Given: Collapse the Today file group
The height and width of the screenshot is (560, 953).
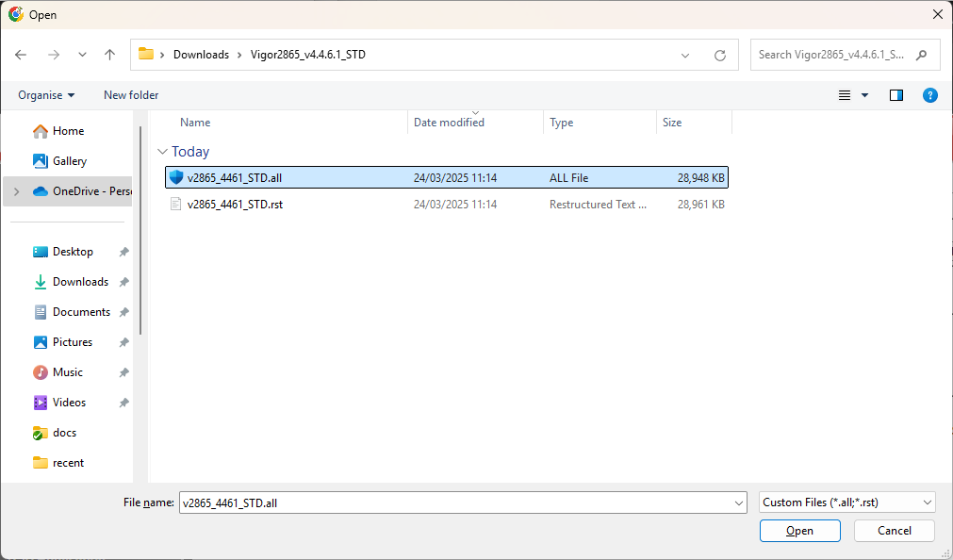Looking at the screenshot, I should coord(163,152).
